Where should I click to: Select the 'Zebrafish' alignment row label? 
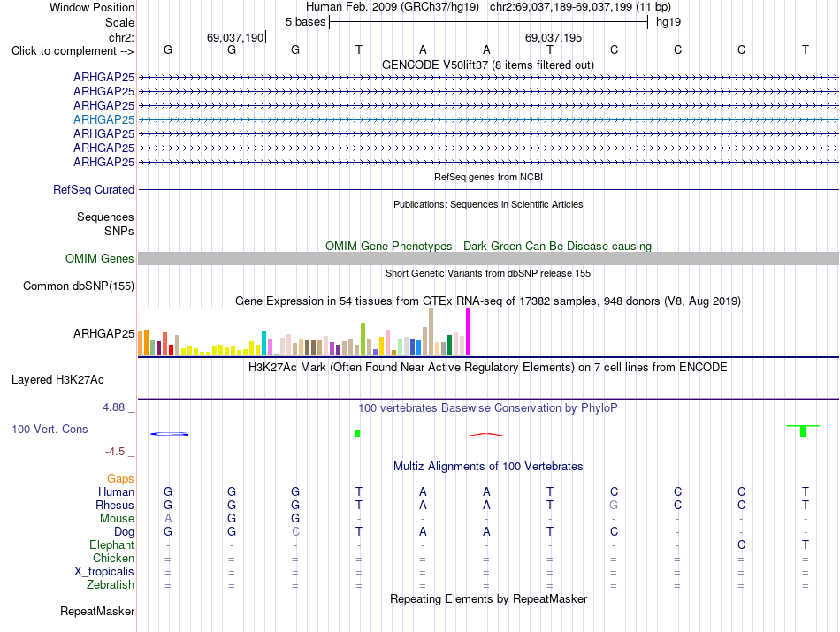pyautogui.click(x=111, y=584)
